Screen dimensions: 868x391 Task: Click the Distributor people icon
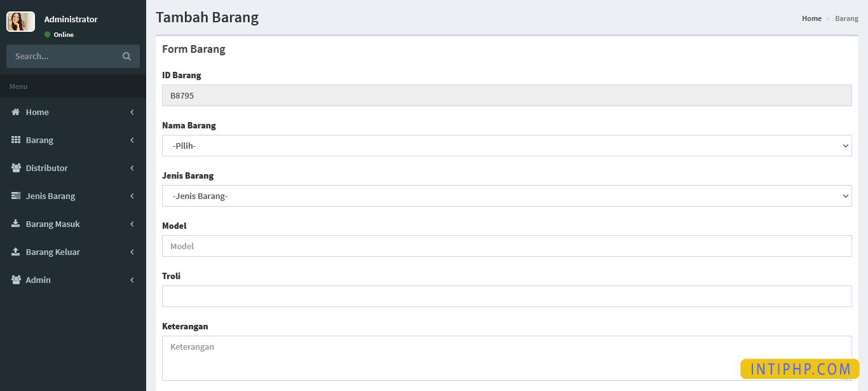pos(16,168)
